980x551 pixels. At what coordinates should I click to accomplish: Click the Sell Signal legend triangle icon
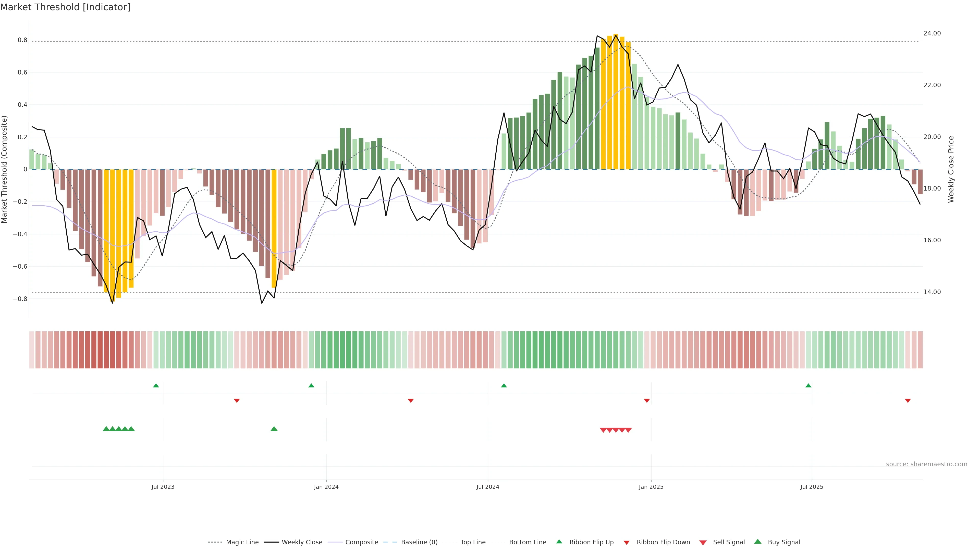tap(703, 542)
